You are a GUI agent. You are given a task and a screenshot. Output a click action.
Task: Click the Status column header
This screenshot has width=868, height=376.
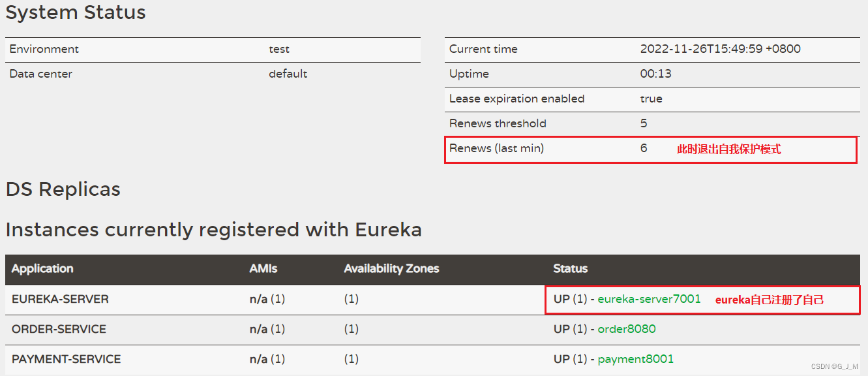click(571, 268)
